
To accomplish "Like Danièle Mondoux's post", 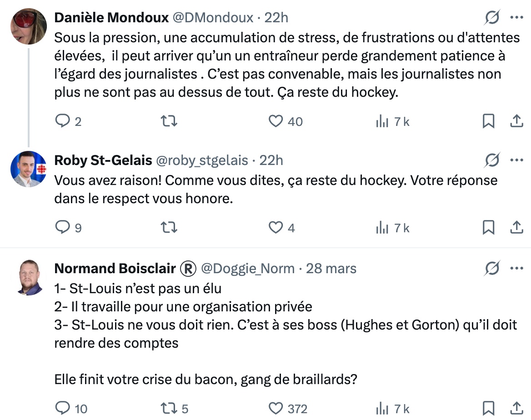I will [276, 121].
